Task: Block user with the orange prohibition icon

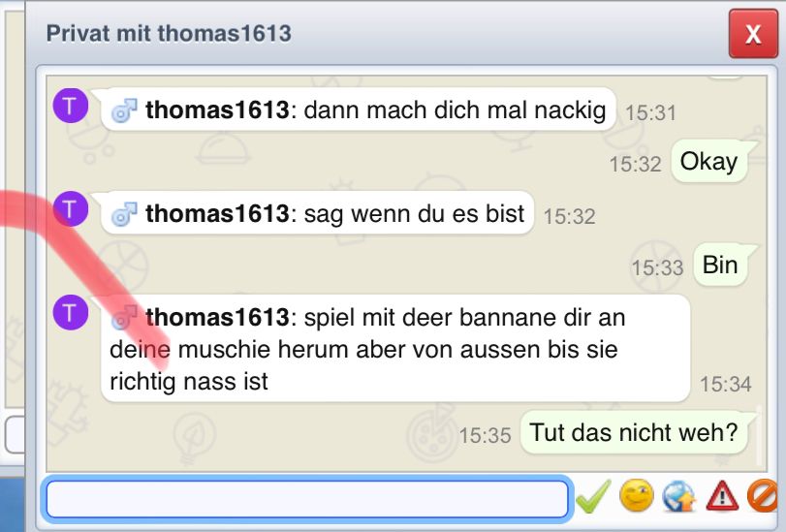Action: pos(763,496)
